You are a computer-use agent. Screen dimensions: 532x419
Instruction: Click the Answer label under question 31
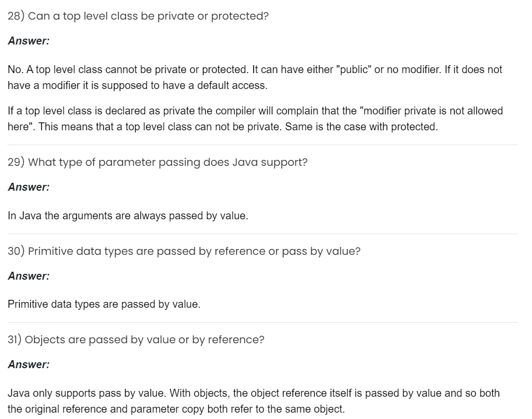[x=29, y=364]
